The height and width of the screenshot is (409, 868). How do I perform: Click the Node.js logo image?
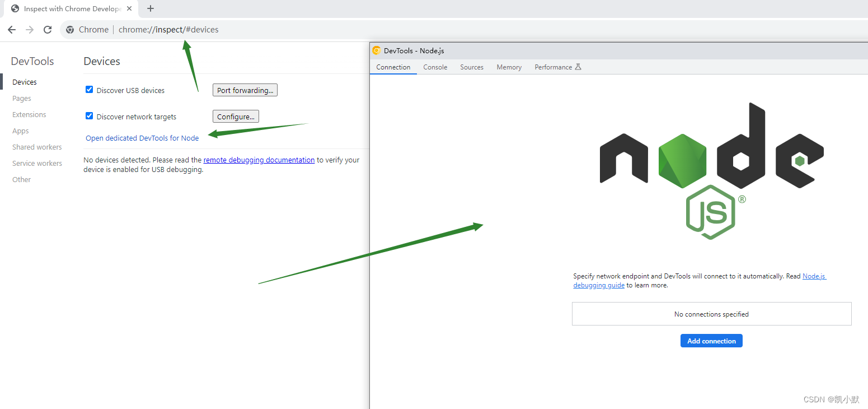(x=711, y=171)
